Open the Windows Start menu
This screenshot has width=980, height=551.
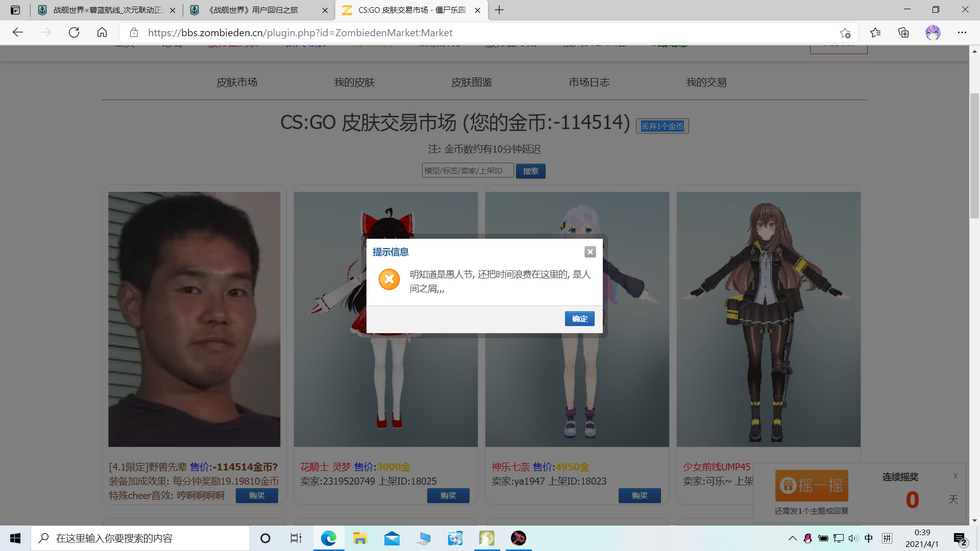click(15, 538)
